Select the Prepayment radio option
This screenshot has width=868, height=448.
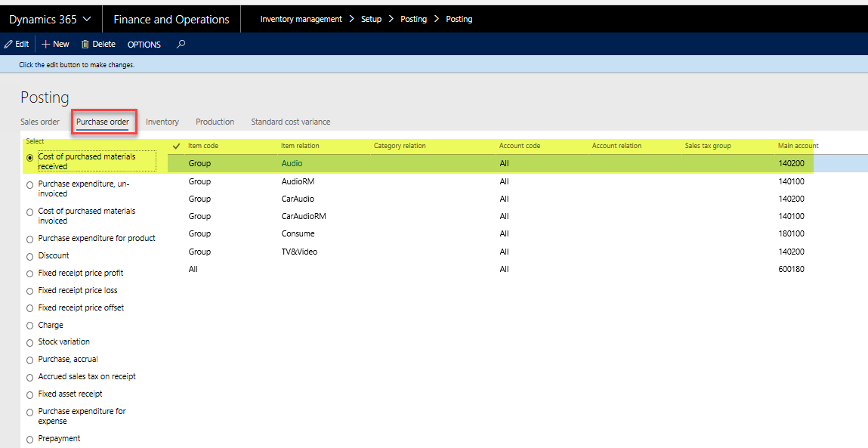(30, 440)
